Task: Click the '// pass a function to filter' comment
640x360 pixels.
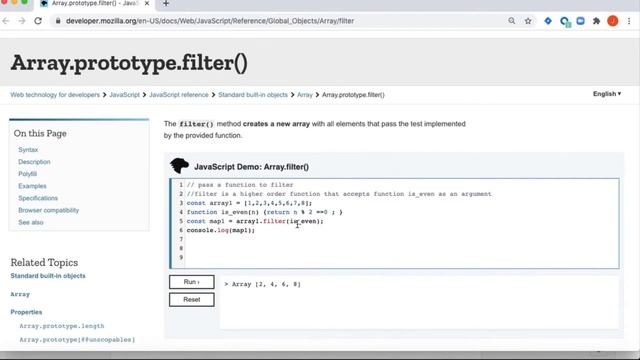Action: pyautogui.click(x=240, y=185)
